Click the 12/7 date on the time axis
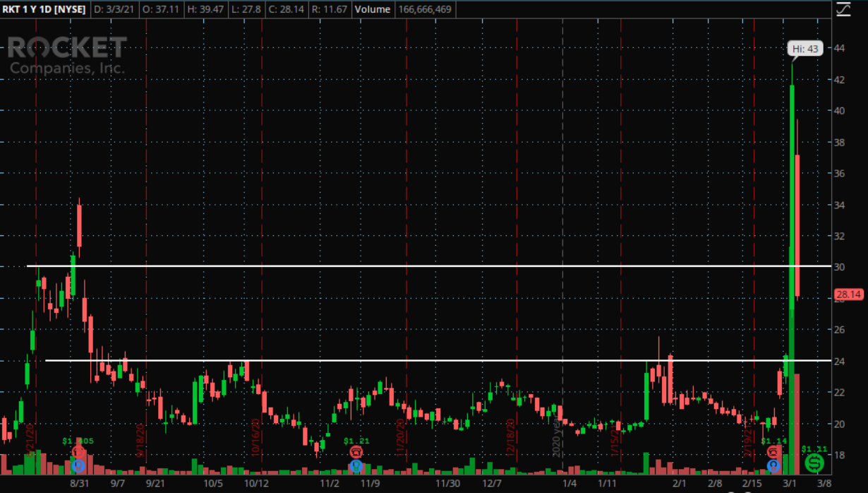The height and width of the screenshot is (493, 868). coord(492,483)
